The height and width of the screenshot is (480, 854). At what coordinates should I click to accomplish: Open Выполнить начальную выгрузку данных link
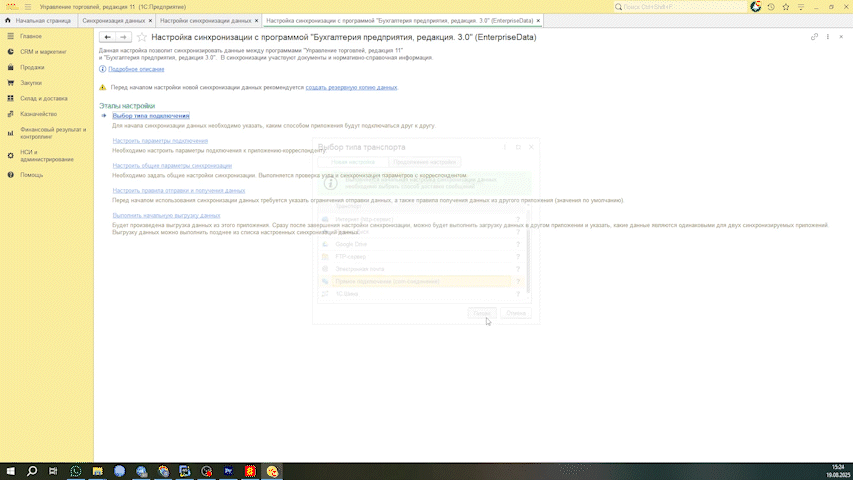tap(166, 215)
